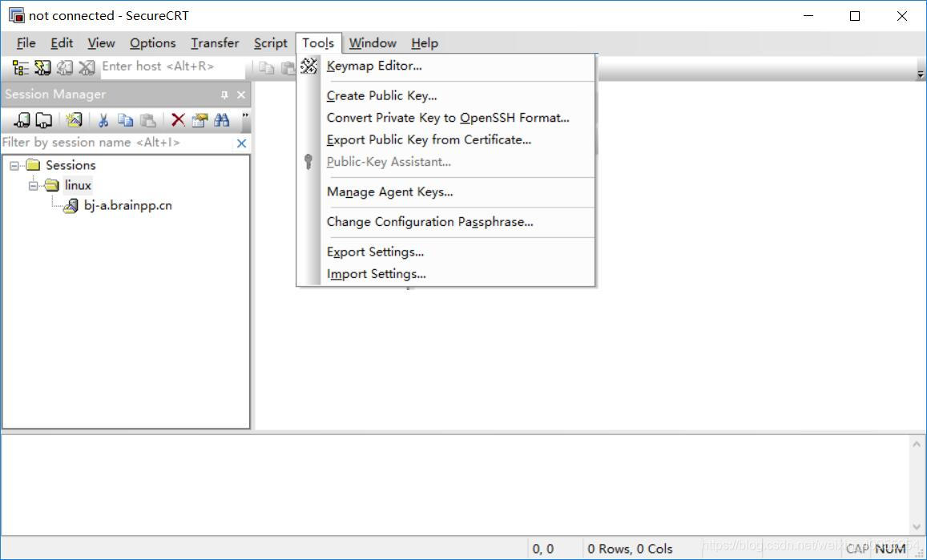The image size is (927, 560).
Task: Click the Session Manager toolbar icon
Action: 20,68
